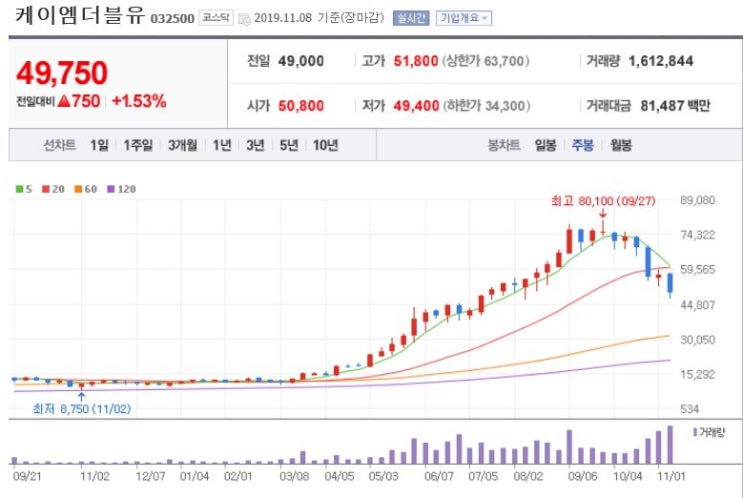Image resolution: width=743 pixels, height=498 pixels.
Task: Switch to 주봉 weekly candle chart
Action: (x=582, y=145)
